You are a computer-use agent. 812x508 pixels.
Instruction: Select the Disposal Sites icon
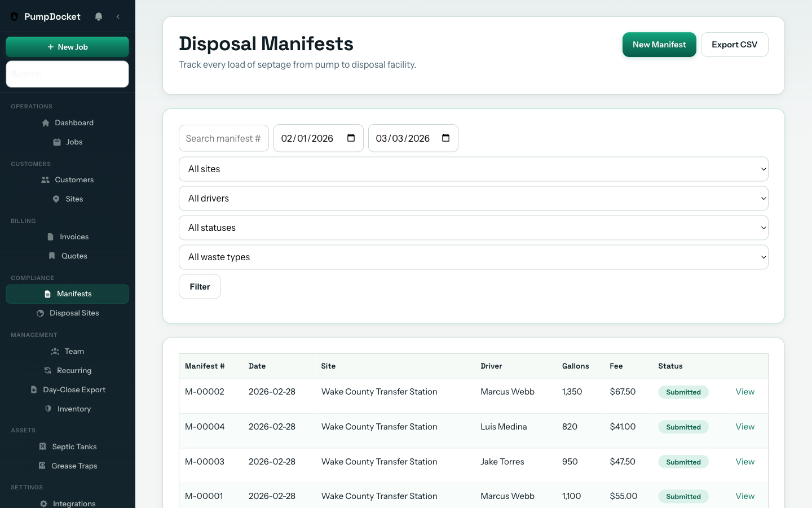coord(39,313)
